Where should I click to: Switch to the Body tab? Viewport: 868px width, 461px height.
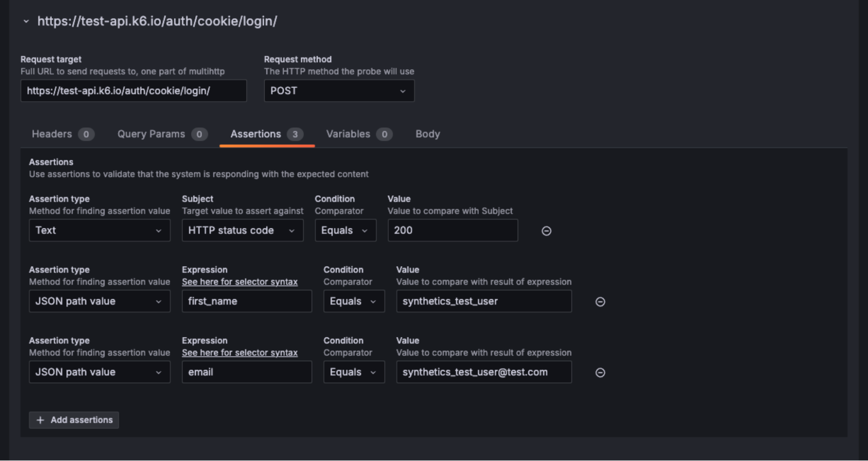point(427,134)
